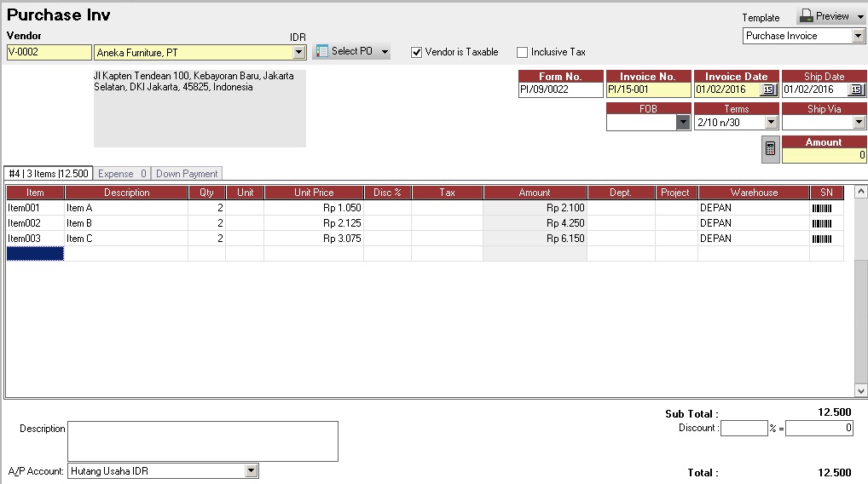Expand the A/P Account dropdown
The image size is (868, 484).
[251, 470]
